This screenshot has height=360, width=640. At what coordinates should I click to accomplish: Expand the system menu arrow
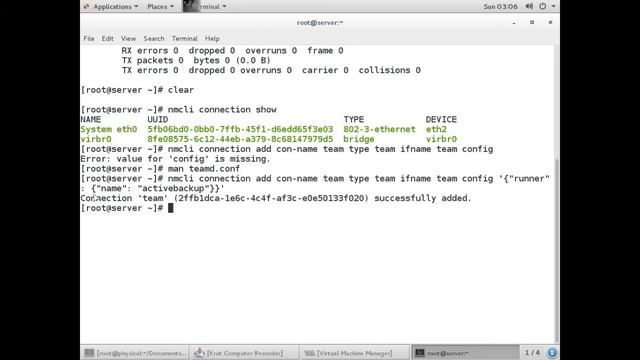coord(553,7)
